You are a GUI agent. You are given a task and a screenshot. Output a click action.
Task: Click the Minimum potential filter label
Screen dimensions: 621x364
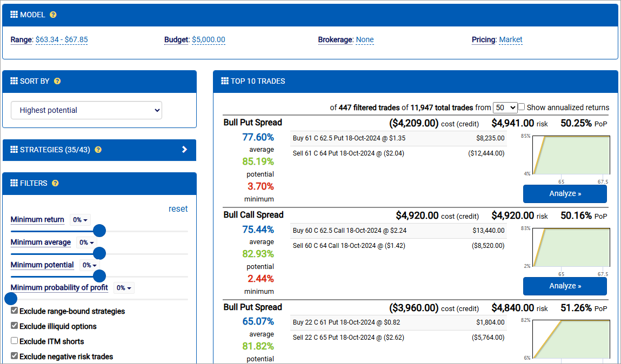[x=42, y=265]
